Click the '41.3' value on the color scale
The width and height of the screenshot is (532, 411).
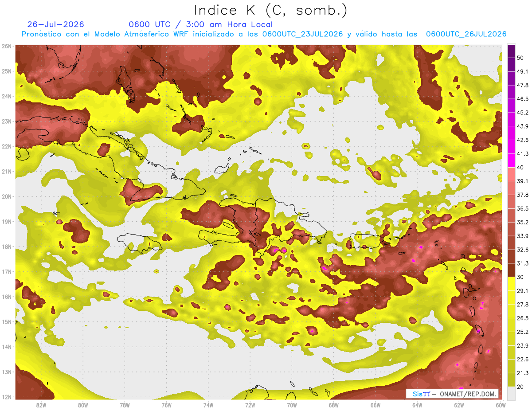tap(523, 154)
